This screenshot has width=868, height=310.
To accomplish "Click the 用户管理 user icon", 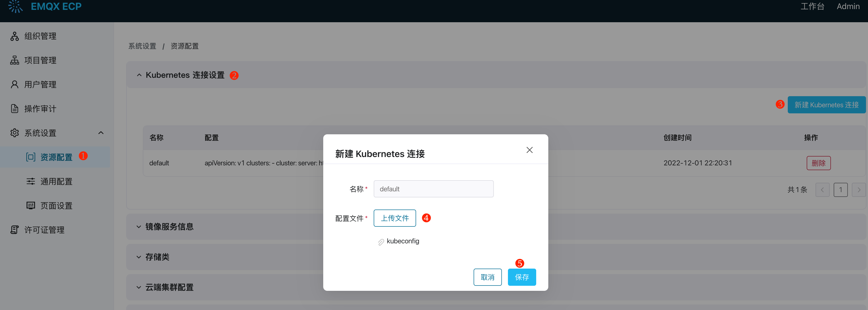I will tap(14, 85).
